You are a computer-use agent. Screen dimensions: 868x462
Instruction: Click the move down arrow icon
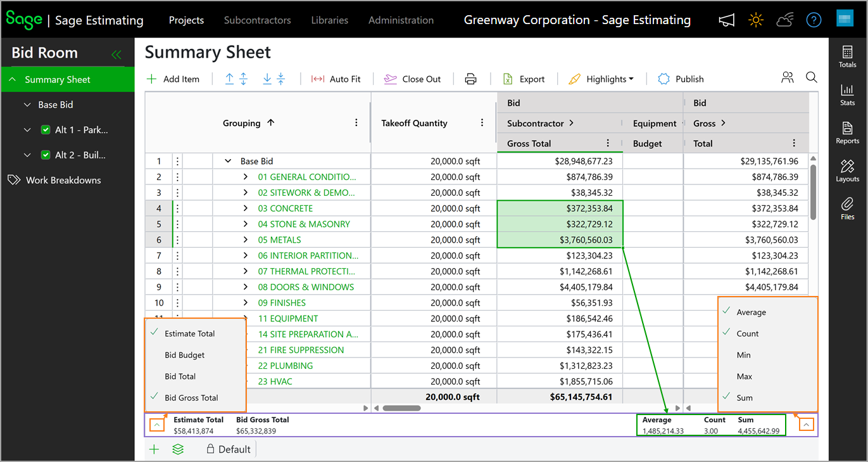(x=267, y=79)
